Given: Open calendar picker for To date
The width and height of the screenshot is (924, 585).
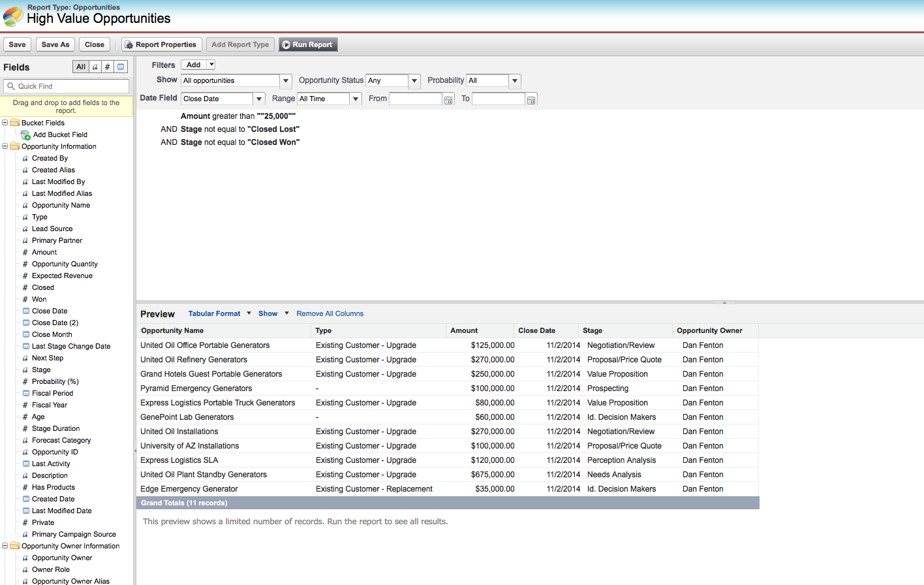Looking at the screenshot, I should point(531,99).
